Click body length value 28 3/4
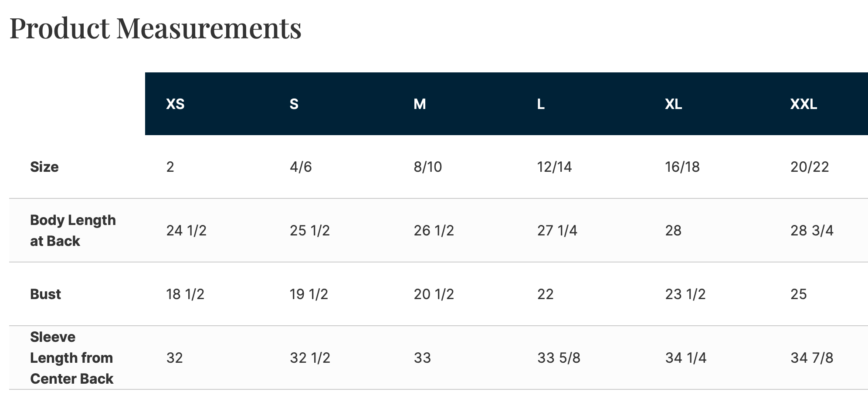868x402 pixels. pyautogui.click(x=812, y=231)
